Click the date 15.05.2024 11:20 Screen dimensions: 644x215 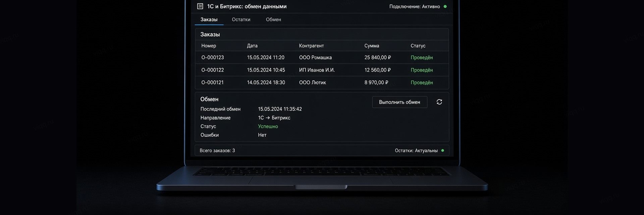[266, 57]
